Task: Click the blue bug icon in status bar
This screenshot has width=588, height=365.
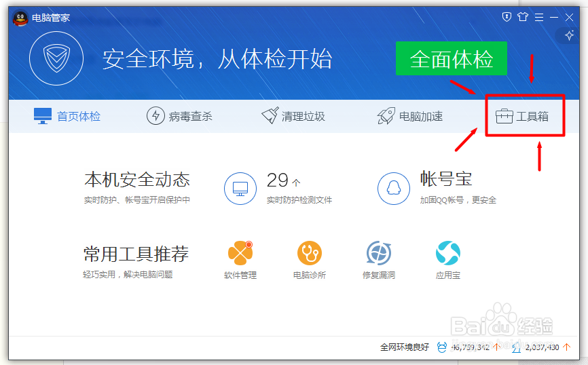Action: [x=442, y=347]
